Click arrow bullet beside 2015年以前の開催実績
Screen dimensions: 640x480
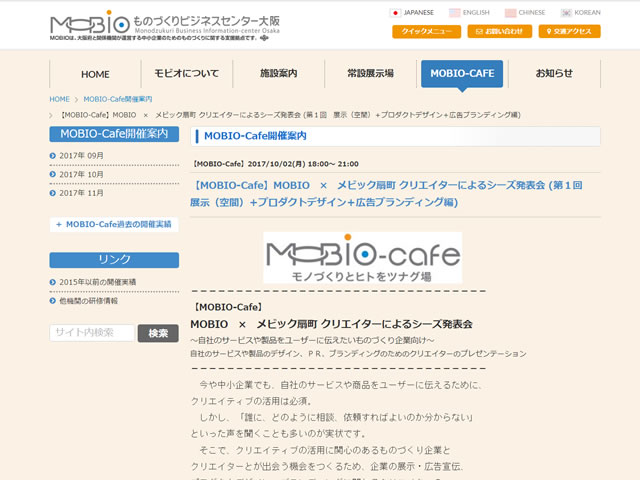point(53,282)
